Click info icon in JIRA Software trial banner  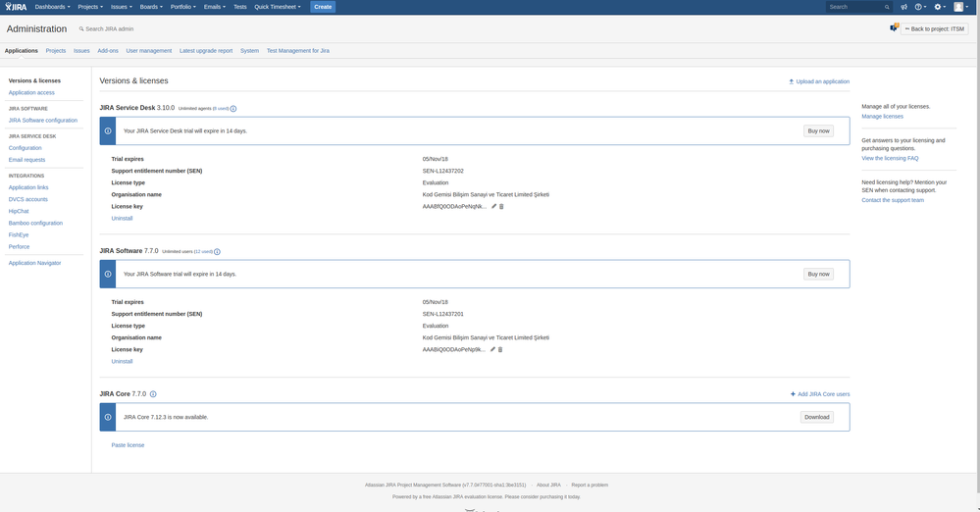point(108,275)
